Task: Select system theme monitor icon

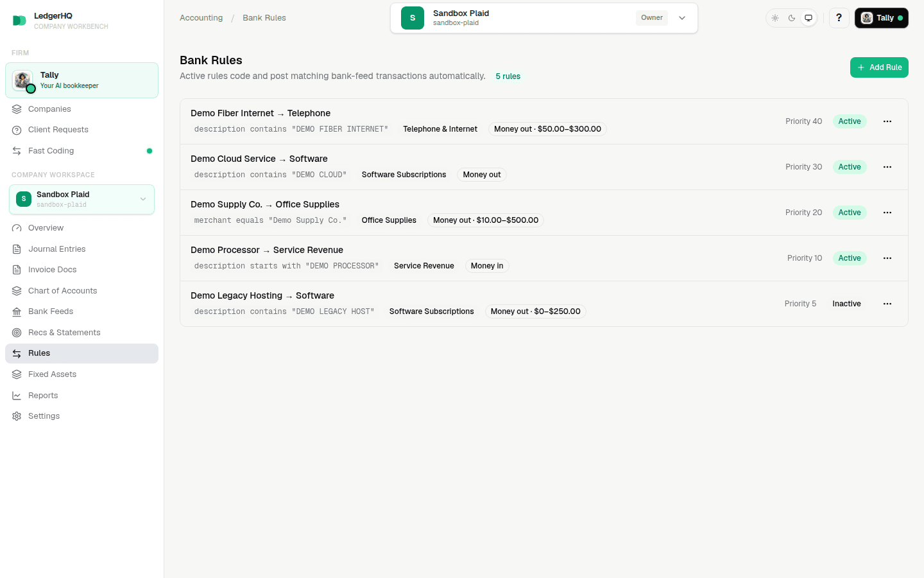Action: pyautogui.click(x=809, y=18)
